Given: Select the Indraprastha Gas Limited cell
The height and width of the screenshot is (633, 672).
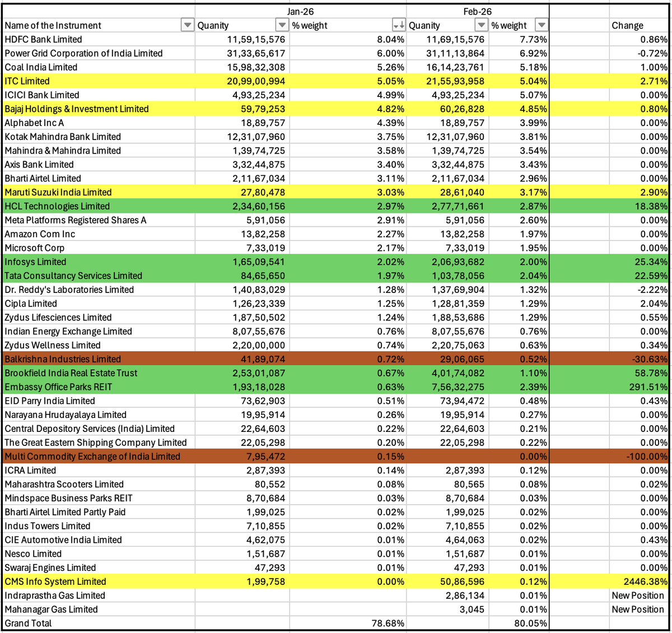Looking at the screenshot, I should point(99,595).
